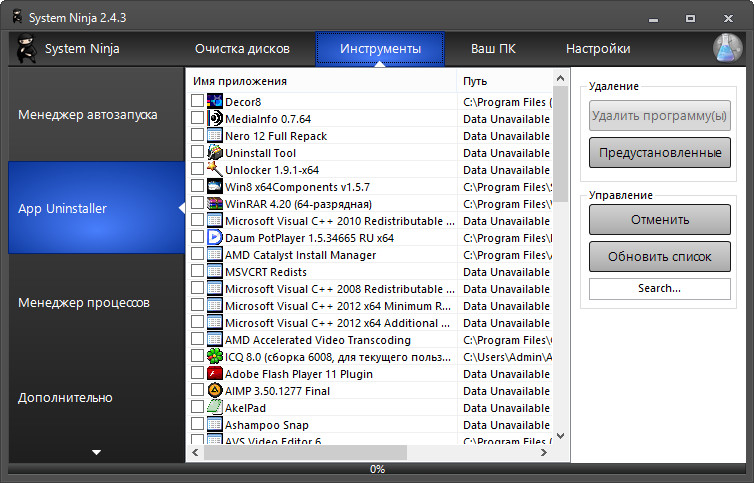Click the horizontal scroll-left arrow
754x483 pixels.
click(195, 452)
